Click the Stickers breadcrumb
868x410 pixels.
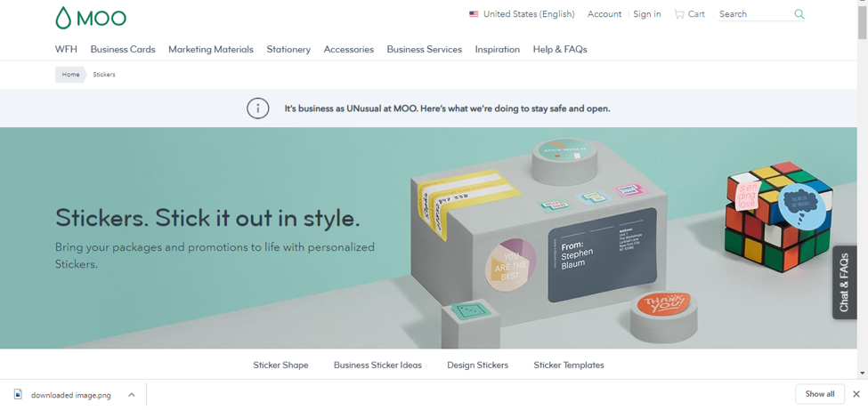[104, 75]
